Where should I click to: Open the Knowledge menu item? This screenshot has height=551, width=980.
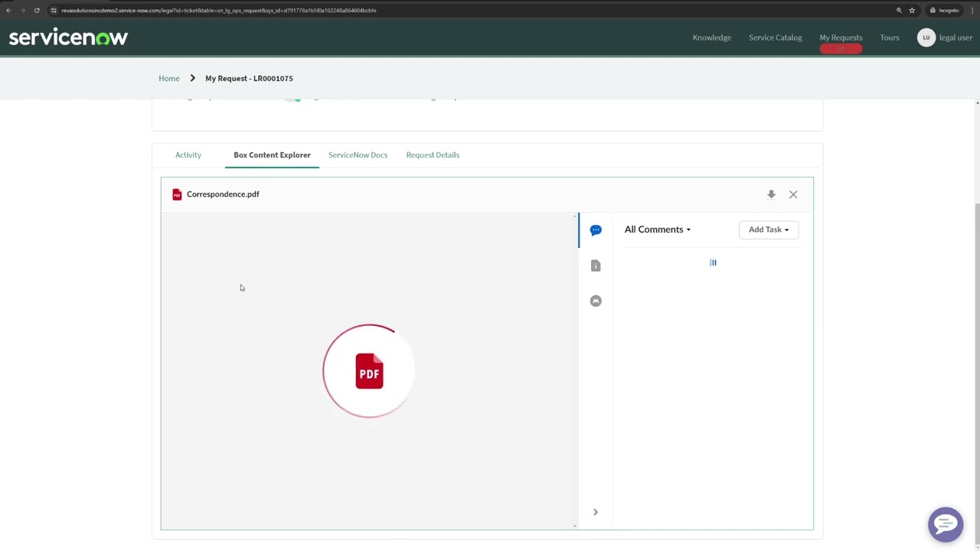click(712, 37)
